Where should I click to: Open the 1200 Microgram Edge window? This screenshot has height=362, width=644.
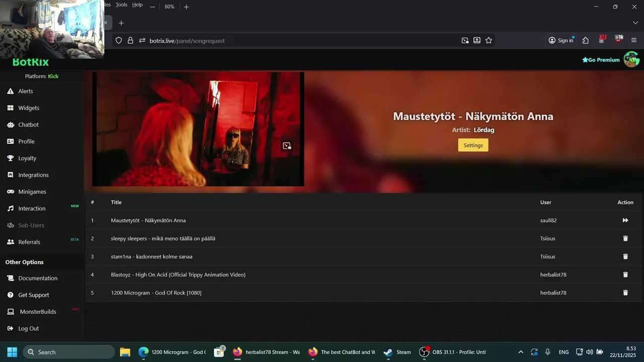(x=172, y=352)
